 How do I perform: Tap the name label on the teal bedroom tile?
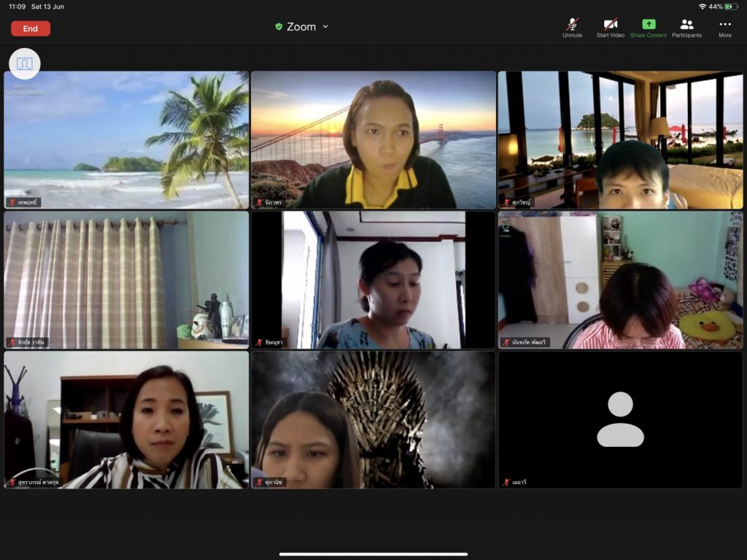coord(525,343)
